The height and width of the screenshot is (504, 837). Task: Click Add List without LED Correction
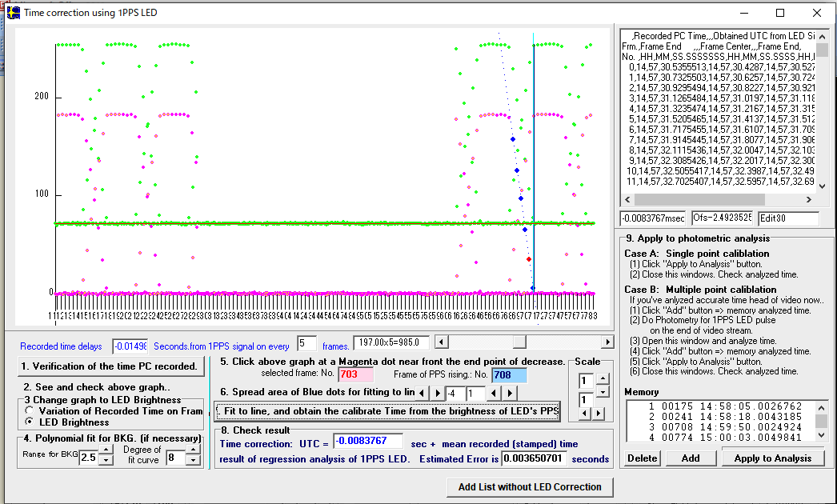(x=529, y=486)
